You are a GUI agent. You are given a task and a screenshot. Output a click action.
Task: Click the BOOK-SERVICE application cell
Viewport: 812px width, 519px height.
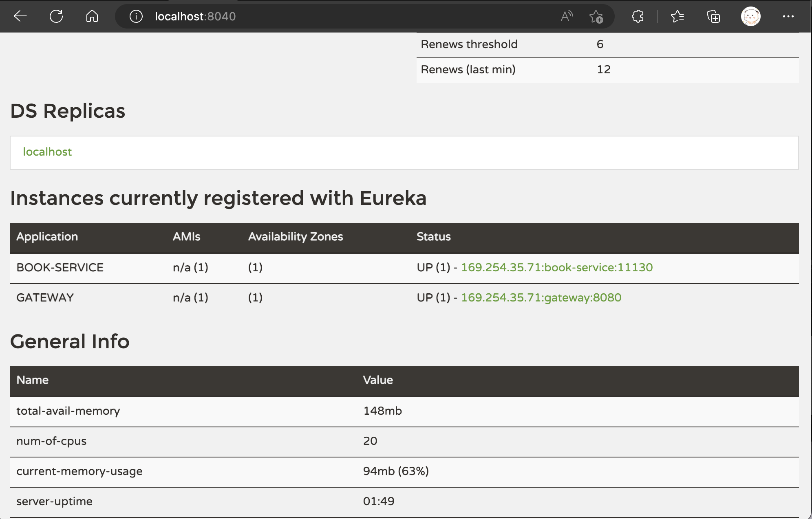click(x=60, y=268)
